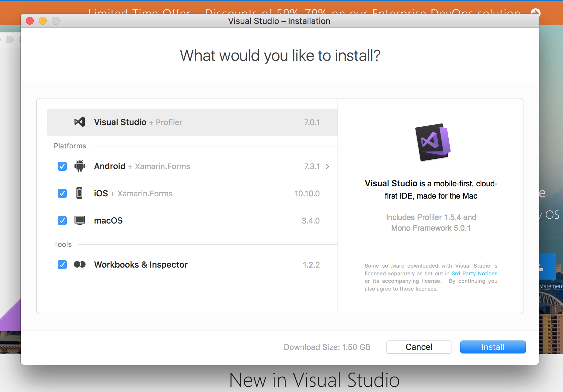The image size is (563, 392).
Task: Click the Visual Studio logo icon in the list
Action: point(80,122)
